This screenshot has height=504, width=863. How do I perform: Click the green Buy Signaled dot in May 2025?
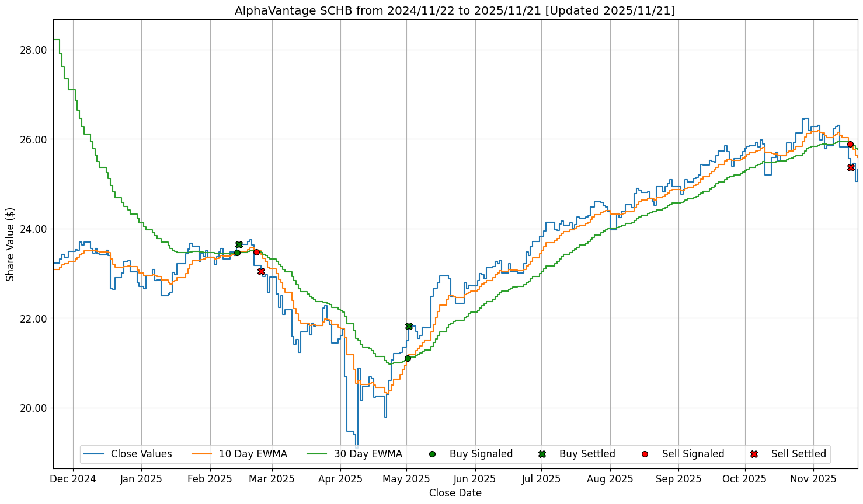(408, 358)
